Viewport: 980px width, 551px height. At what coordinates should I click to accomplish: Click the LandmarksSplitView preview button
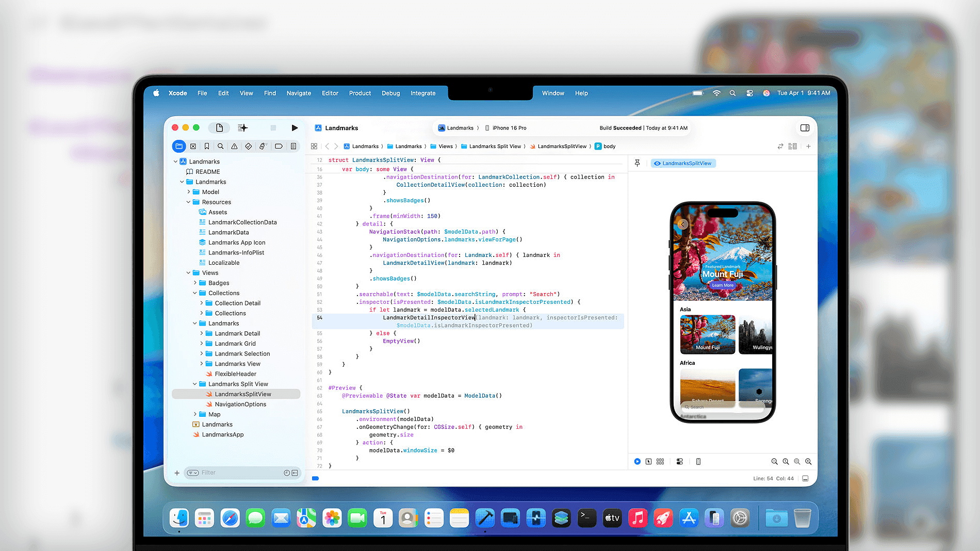[683, 164]
